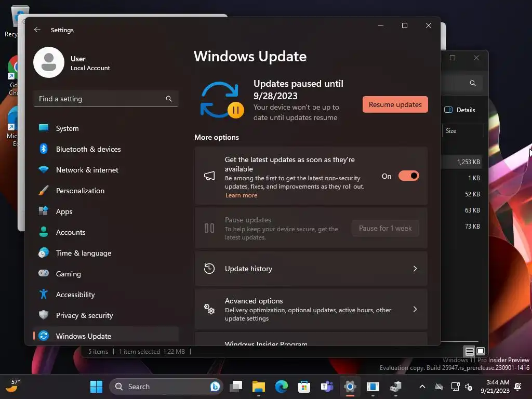
Task: Click the taskbar Search box
Action: (166, 387)
